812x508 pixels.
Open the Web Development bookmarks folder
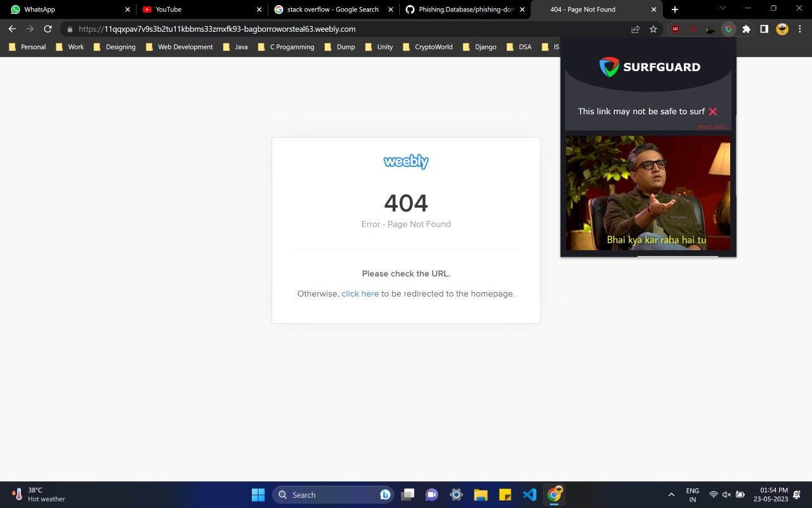click(179, 47)
